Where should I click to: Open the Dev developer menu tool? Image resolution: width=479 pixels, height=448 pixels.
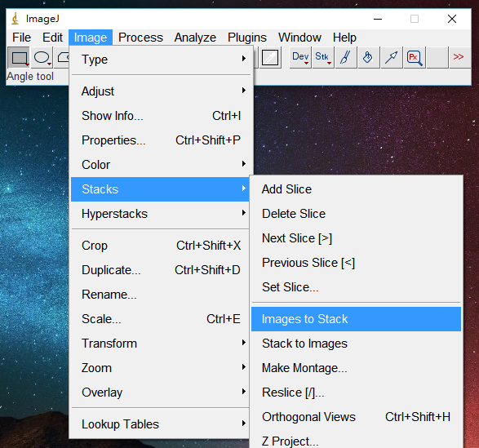pyautogui.click(x=300, y=57)
